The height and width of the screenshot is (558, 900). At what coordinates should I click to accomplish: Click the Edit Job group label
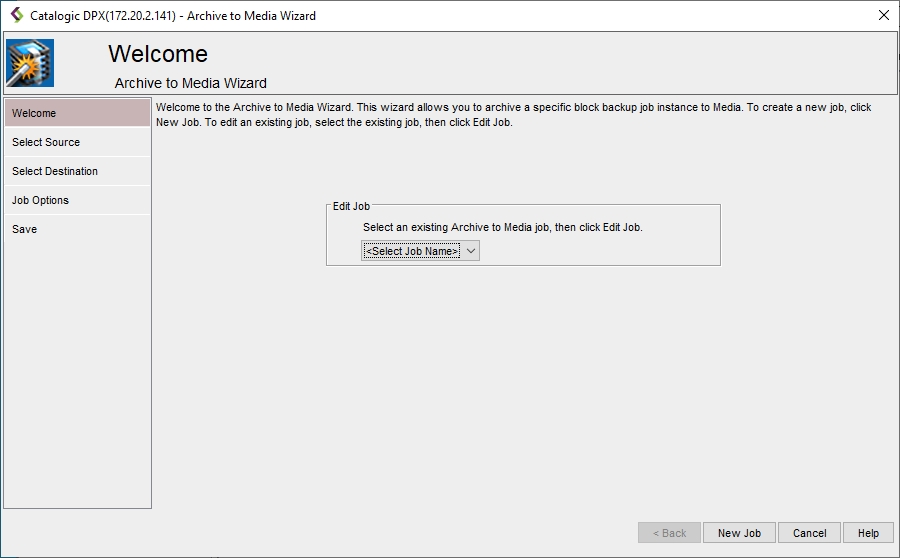click(x=351, y=206)
